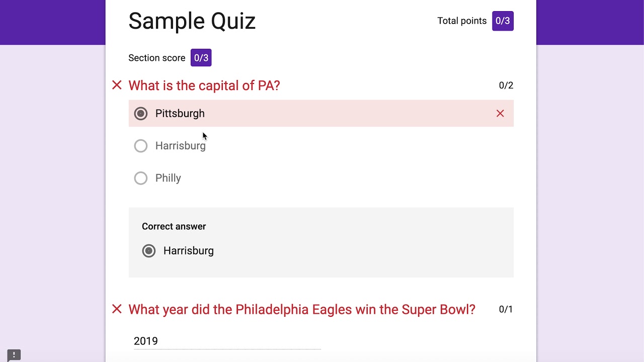This screenshot has height=362, width=644.
Task: Click the Harrisburg radio button under Correct answer
Action: [x=149, y=251]
